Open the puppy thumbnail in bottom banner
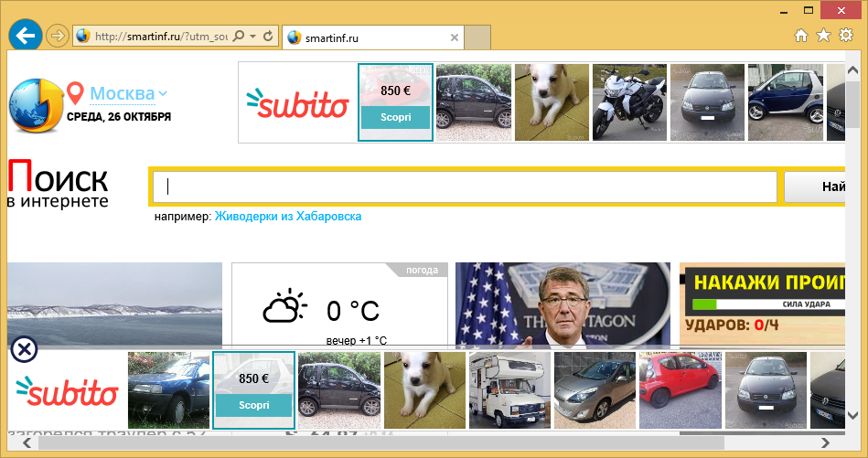Screen dimensions: 868x458 [x=424, y=390]
